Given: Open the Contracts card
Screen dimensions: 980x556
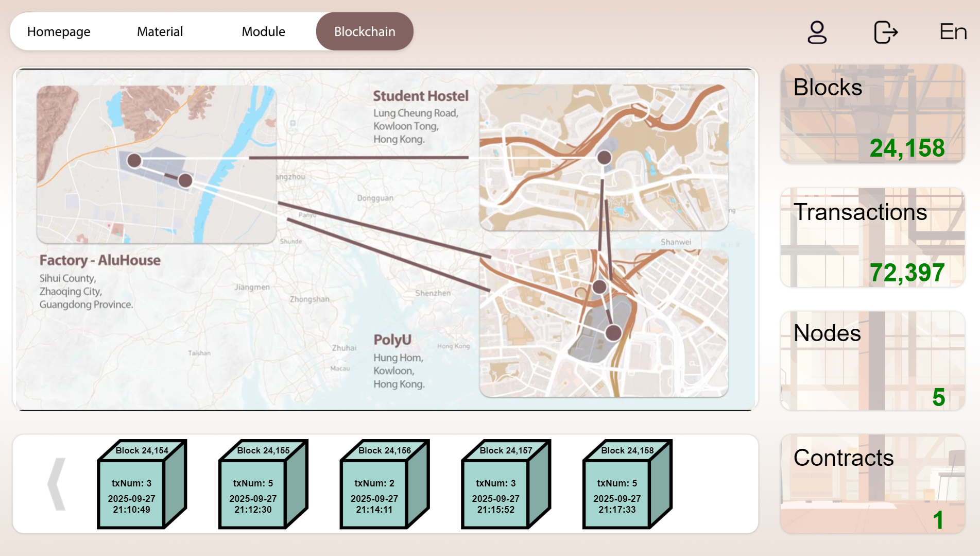Looking at the screenshot, I should pyautogui.click(x=872, y=484).
